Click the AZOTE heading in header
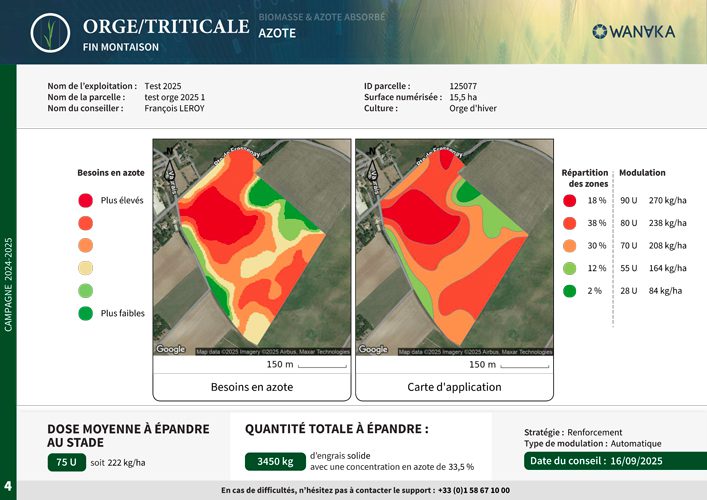The height and width of the screenshot is (500, 707). point(277,33)
